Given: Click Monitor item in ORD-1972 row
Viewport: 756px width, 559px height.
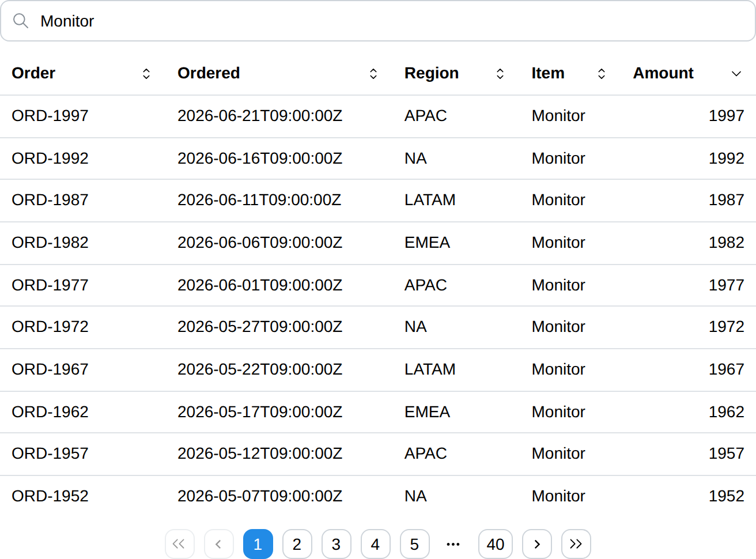Looking at the screenshot, I should 558,327.
